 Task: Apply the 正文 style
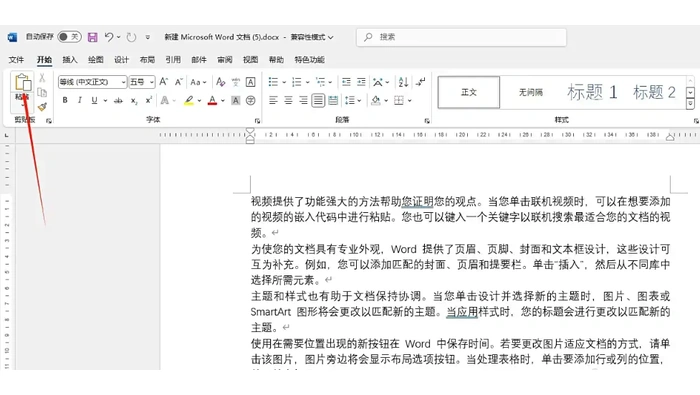pyautogui.click(x=469, y=92)
